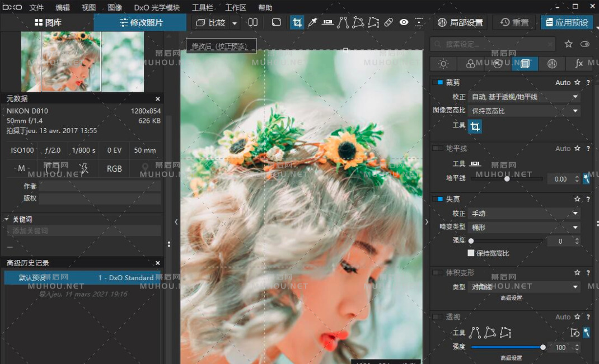Collapse the left panel with the arrow handle
Image resolution: width=599 pixels, height=364 pixels.
point(176,221)
